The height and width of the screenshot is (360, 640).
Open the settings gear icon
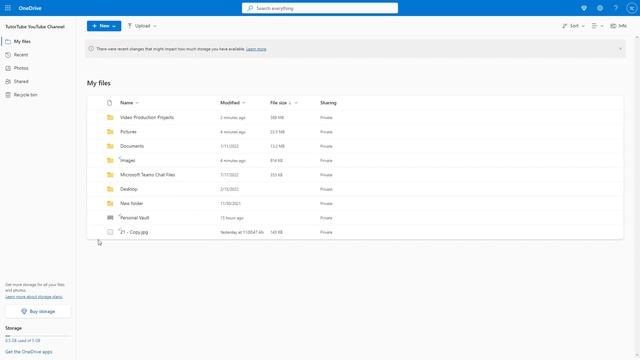600,8
